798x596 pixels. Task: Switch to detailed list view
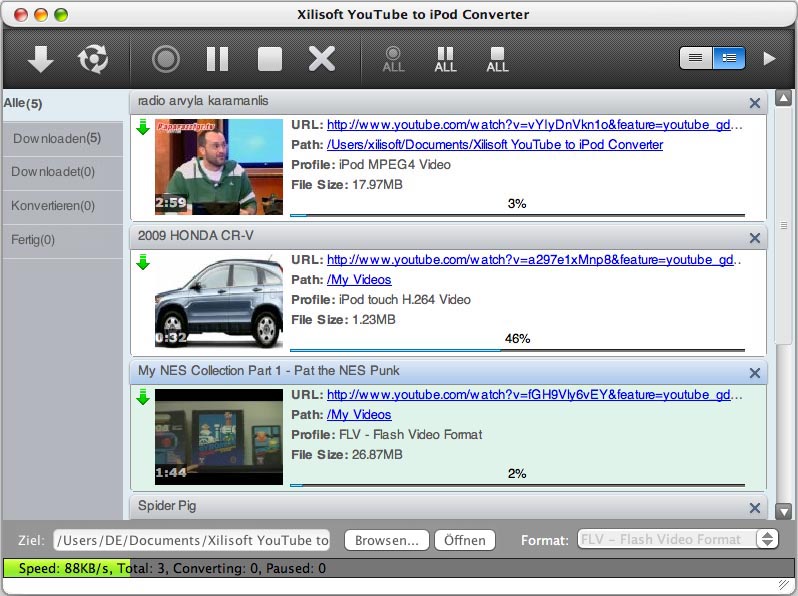729,58
